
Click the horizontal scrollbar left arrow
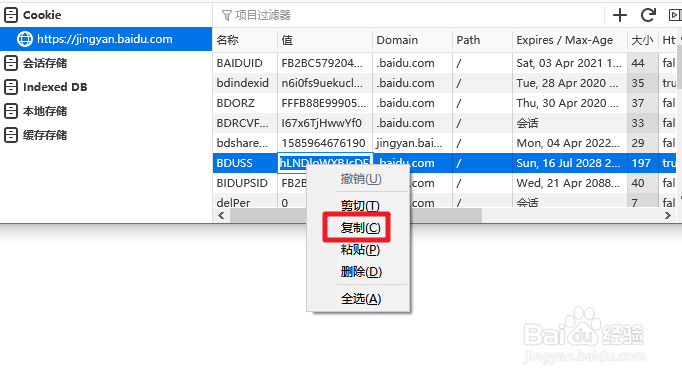coord(221,216)
